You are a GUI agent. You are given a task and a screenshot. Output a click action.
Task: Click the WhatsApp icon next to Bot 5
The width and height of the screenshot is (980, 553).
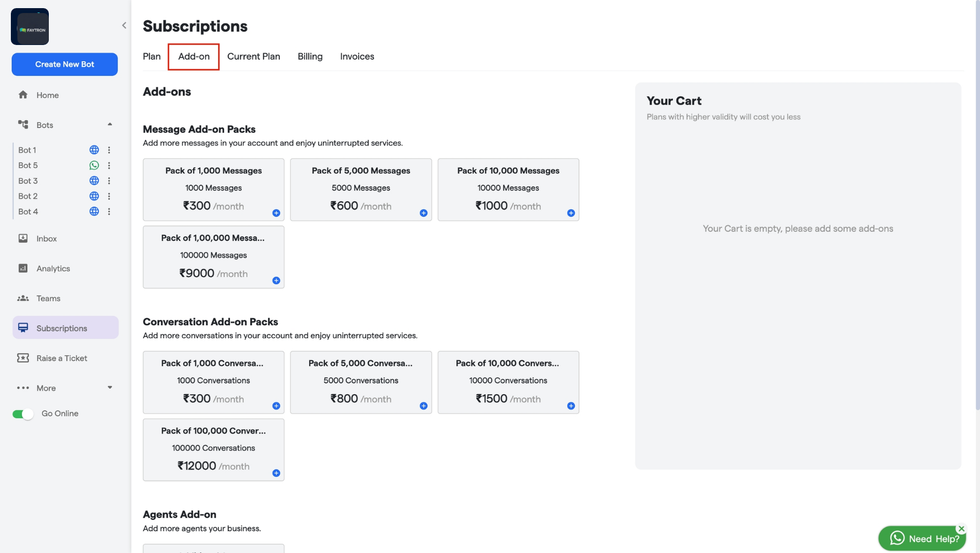click(94, 165)
